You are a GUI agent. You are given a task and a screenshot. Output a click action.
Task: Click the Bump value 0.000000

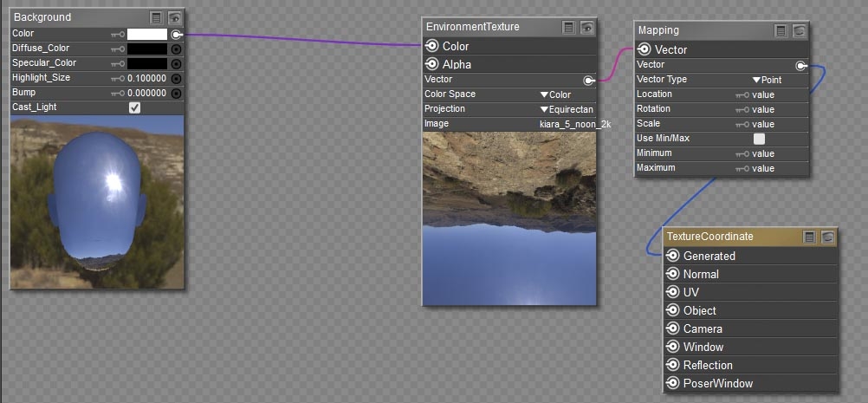[146, 94]
